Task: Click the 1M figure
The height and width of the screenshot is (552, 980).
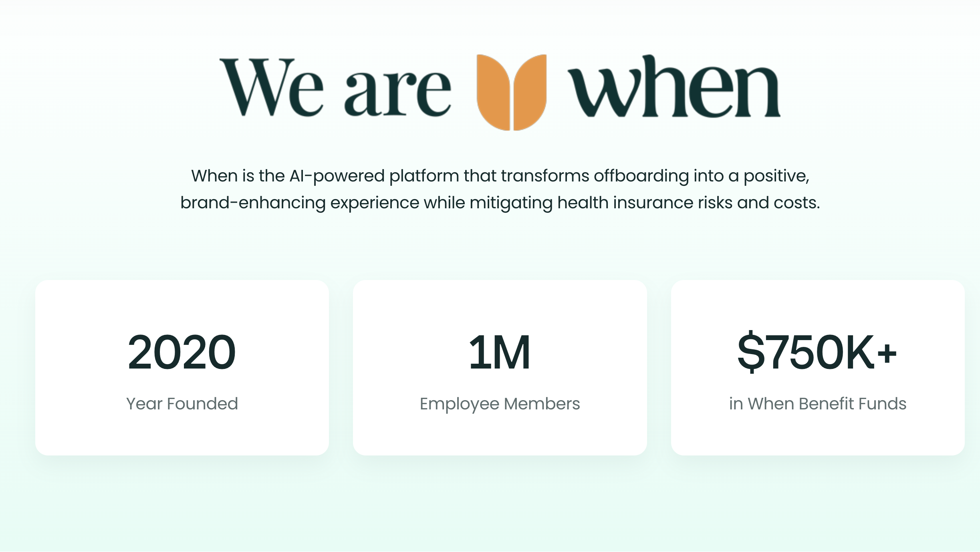Action: pos(500,352)
